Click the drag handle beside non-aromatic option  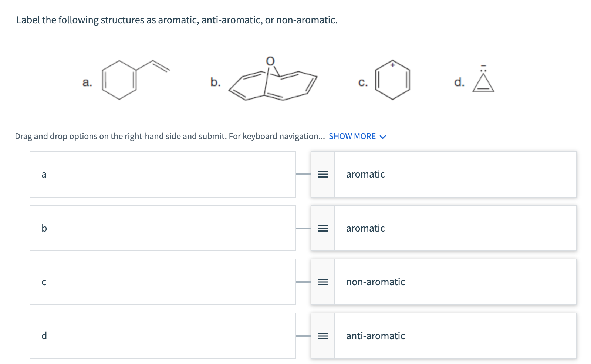[323, 282]
